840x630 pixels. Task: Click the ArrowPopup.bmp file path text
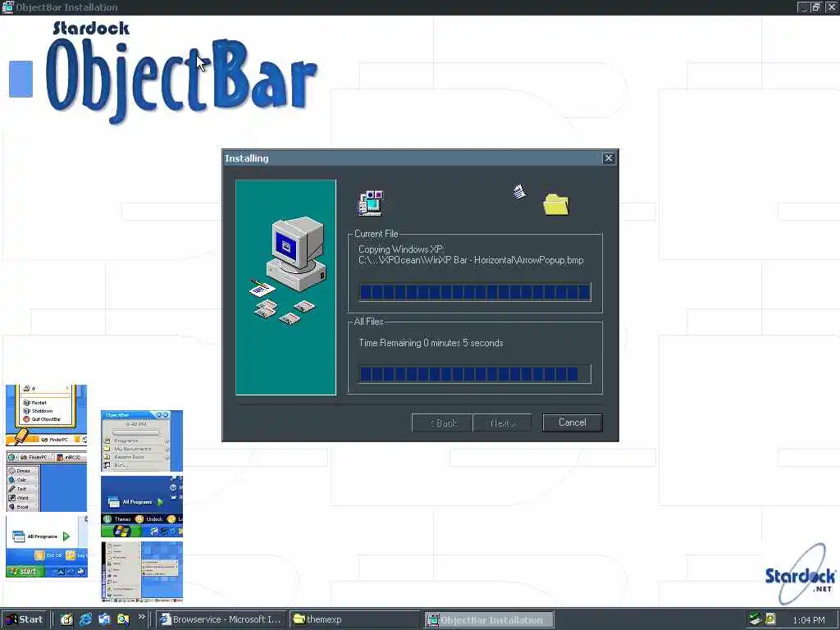[x=471, y=260]
